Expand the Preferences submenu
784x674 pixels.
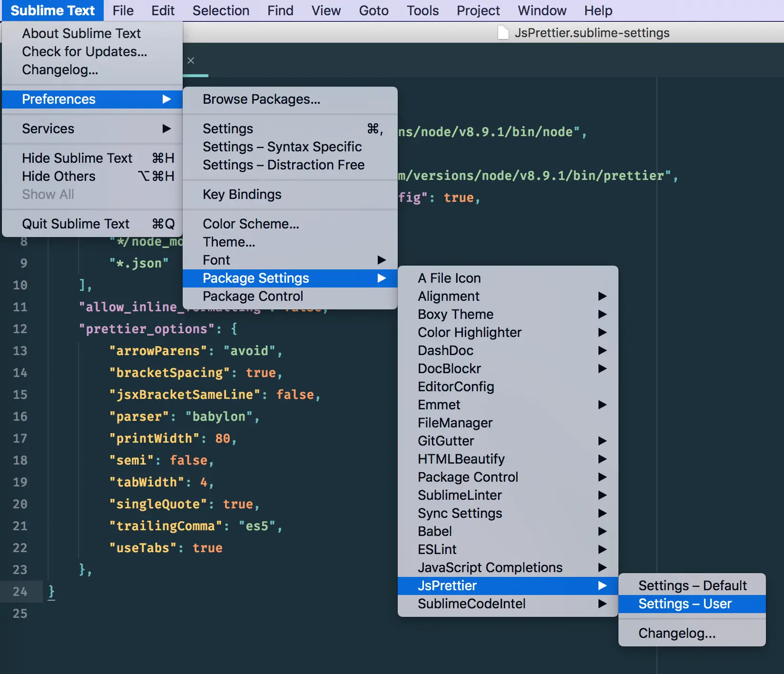(x=92, y=99)
